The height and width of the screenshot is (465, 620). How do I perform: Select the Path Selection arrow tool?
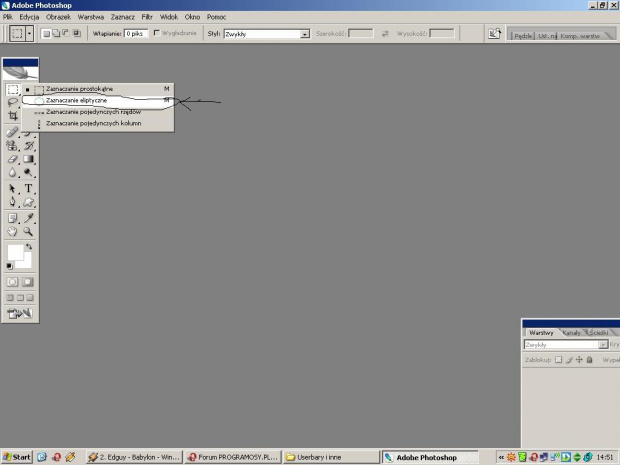pyautogui.click(x=12, y=189)
